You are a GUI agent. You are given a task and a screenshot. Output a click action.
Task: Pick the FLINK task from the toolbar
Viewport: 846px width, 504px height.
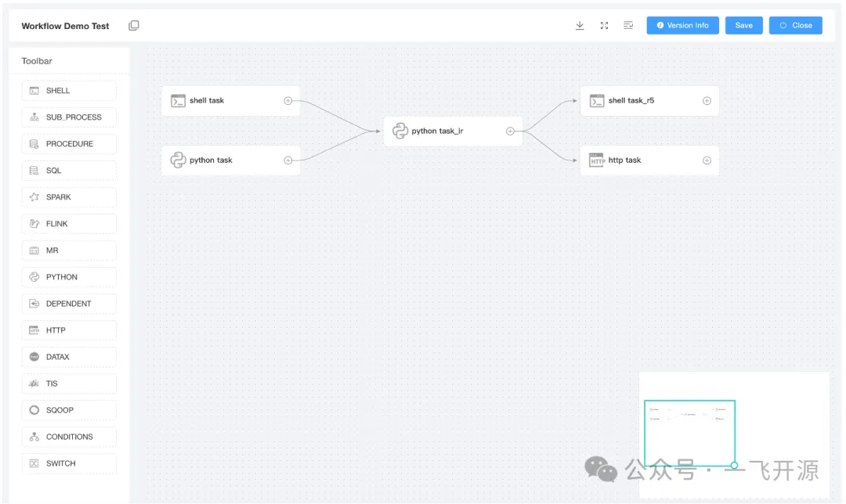pos(69,224)
